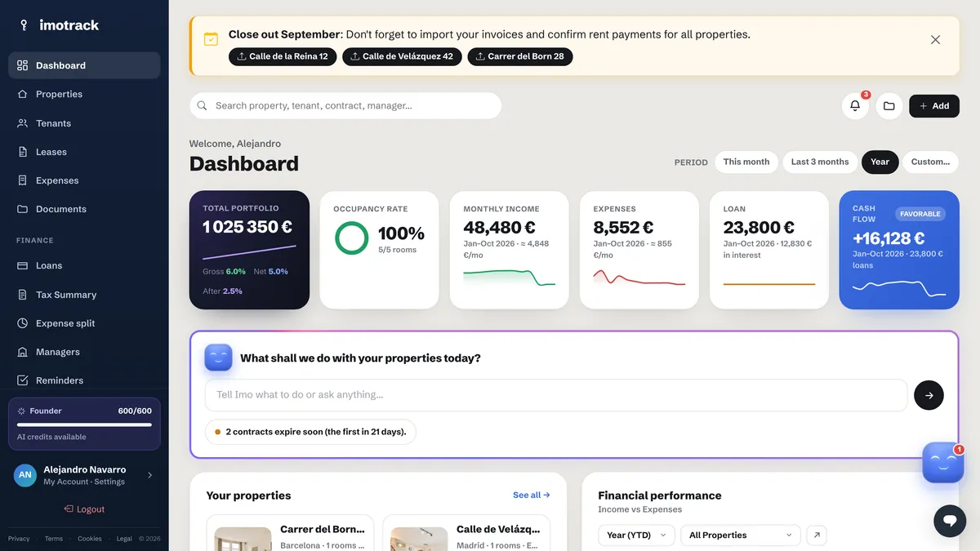The image size is (980, 551).
Task: Click the Occupancy Rate ring chart
Action: [352, 238]
